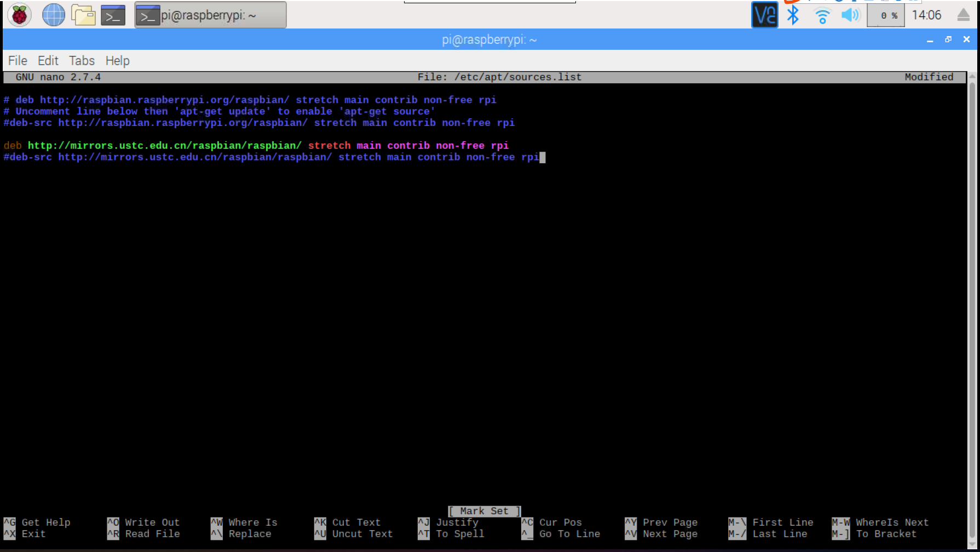This screenshot has height=552, width=980.
Task: Open the Help menu in the terminal
Action: click(x=117, y=61)
